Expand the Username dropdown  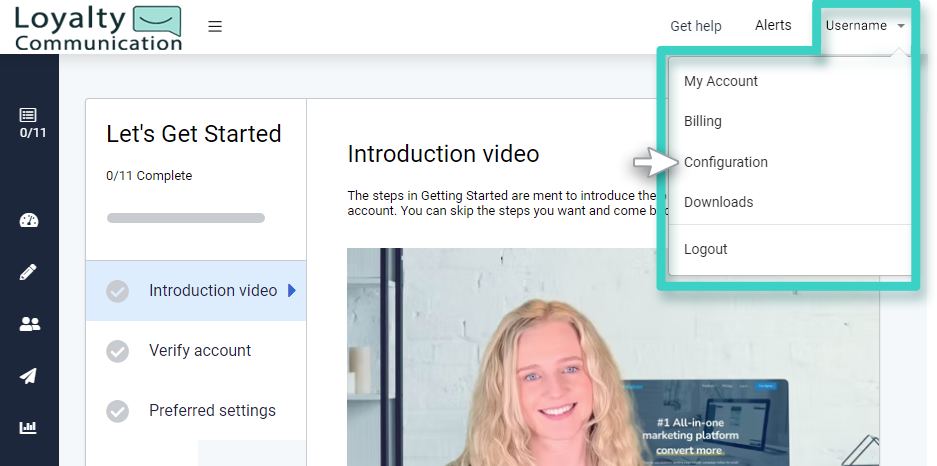865,26
